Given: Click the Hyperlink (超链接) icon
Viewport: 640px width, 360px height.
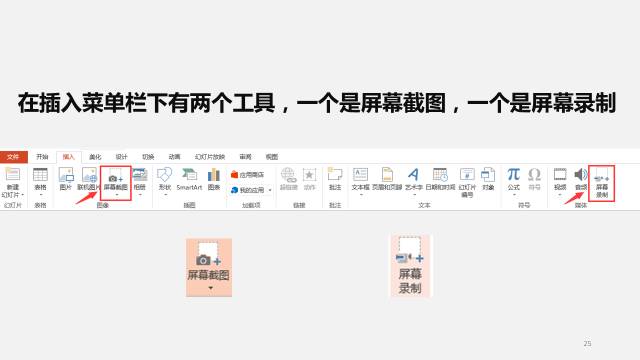Looking at the screenshot, I should (x=289, y=175).
